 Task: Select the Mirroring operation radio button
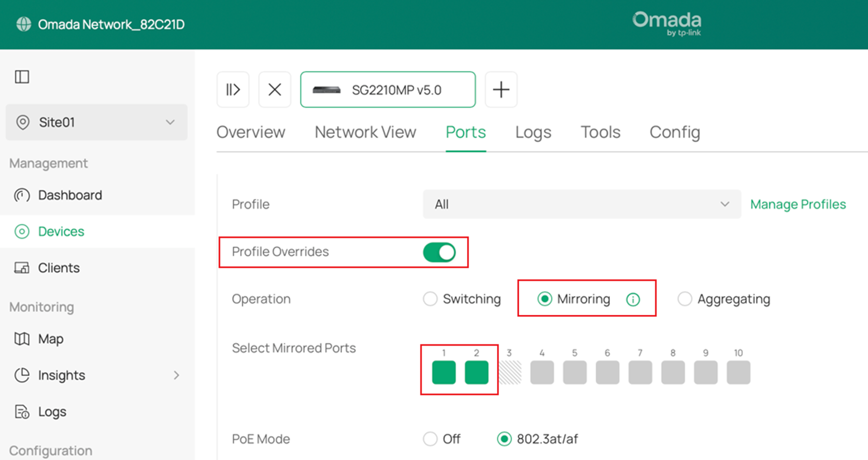(x=545, y=299)
